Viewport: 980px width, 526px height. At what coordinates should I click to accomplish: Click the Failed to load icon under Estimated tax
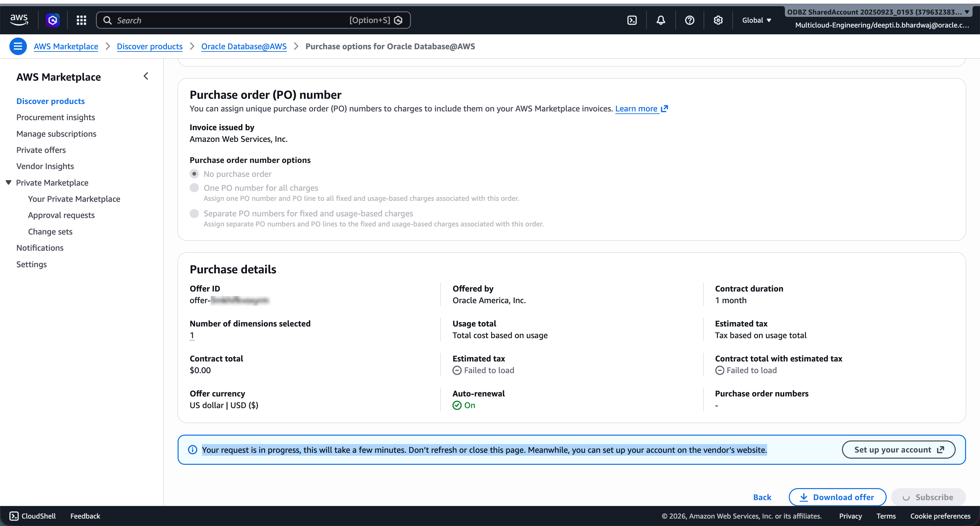tap(457, 370)
